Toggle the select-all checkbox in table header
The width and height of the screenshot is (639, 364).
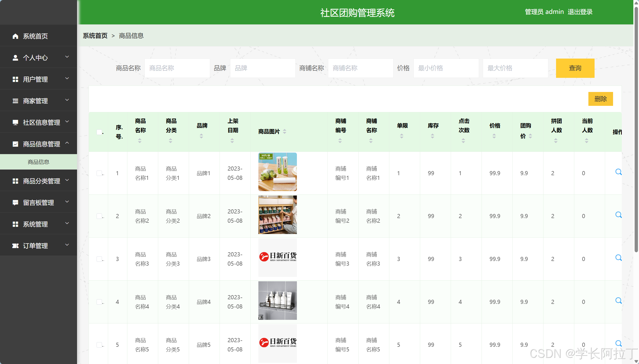tap(99, 132)
